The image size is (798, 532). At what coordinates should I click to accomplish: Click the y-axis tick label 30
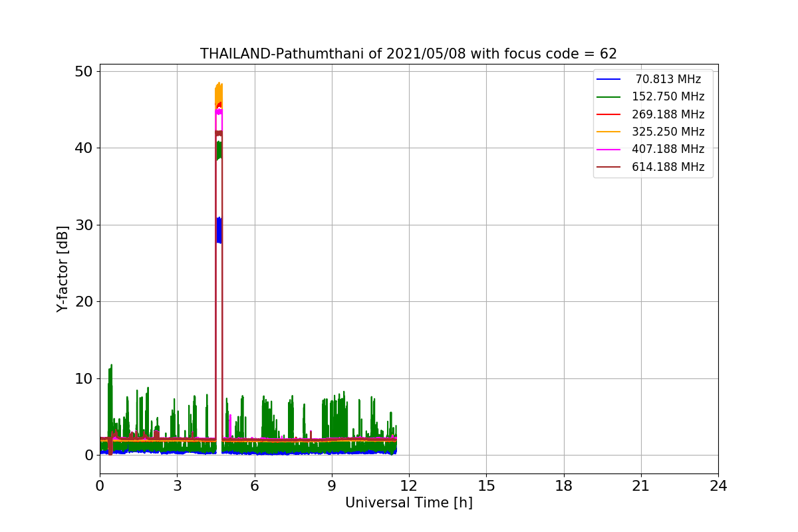(85, 225)
